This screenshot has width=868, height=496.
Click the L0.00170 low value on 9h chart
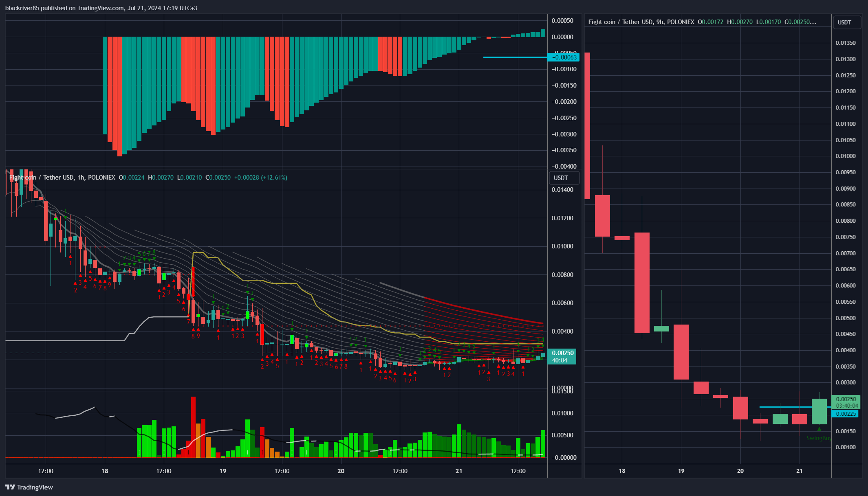coord(769,22)
